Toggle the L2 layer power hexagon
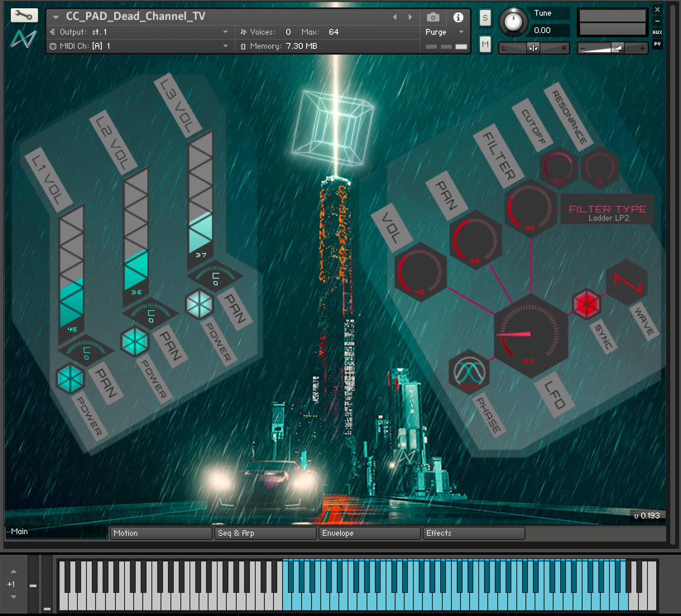Image resolution: width=681 pixels, height=616 pixels. point(134,341)
